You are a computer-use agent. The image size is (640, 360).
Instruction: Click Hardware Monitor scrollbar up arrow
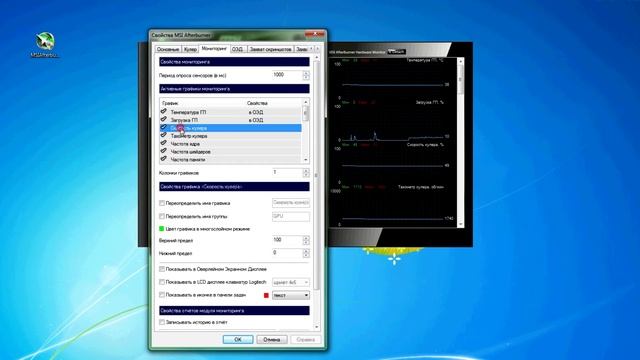click(x=460, y=61)
